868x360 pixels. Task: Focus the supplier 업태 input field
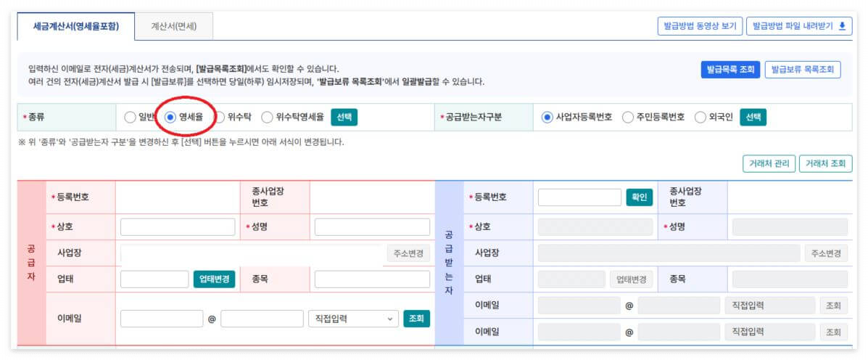154,279
